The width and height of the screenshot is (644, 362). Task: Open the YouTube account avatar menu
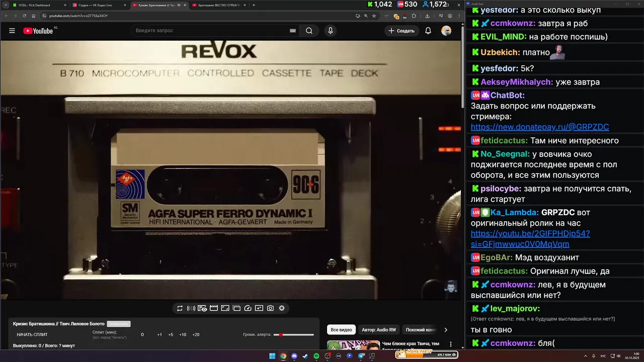pos(446,31)
